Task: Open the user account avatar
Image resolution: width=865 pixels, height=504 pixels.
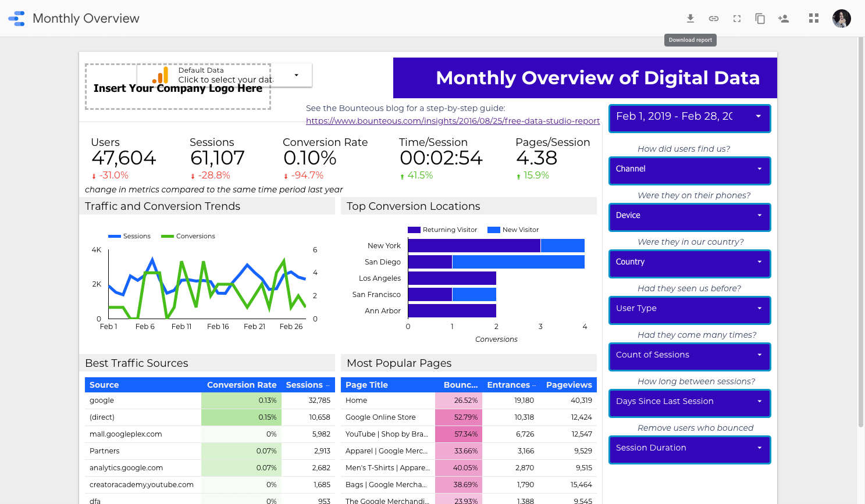Action: pos(841,19)
